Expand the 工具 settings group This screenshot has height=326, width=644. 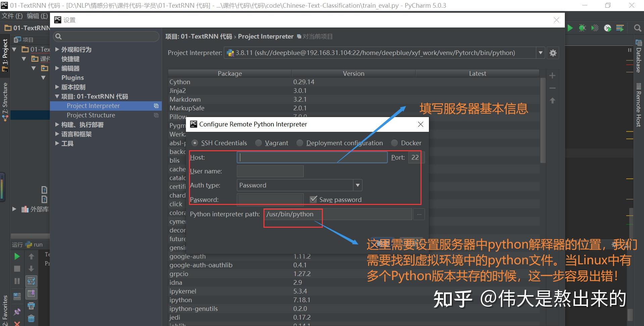point(57,143)
